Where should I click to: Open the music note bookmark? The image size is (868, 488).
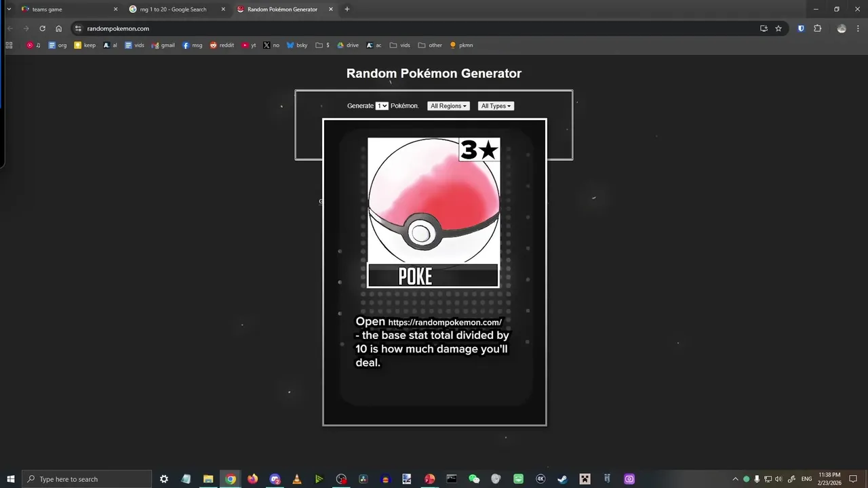point(33,45)
